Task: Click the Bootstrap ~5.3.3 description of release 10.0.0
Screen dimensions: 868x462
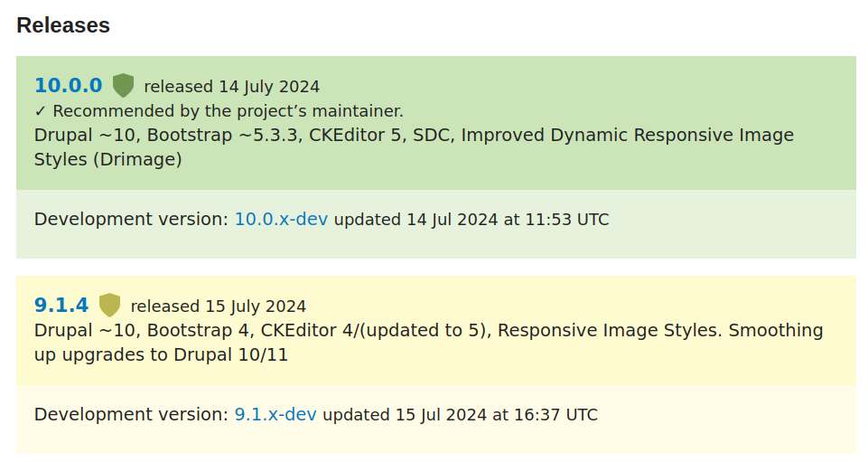Action: (x=223, y=135)
